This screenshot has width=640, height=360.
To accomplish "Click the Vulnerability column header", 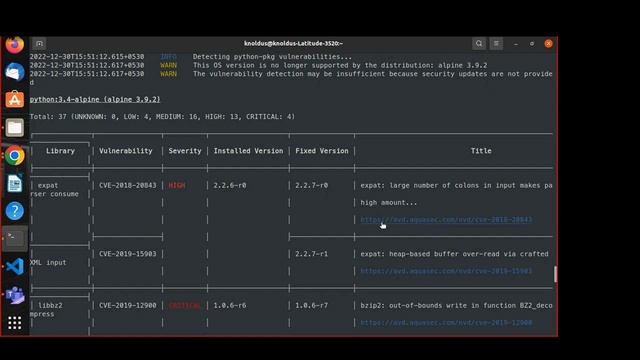I will tap(126, 151).
